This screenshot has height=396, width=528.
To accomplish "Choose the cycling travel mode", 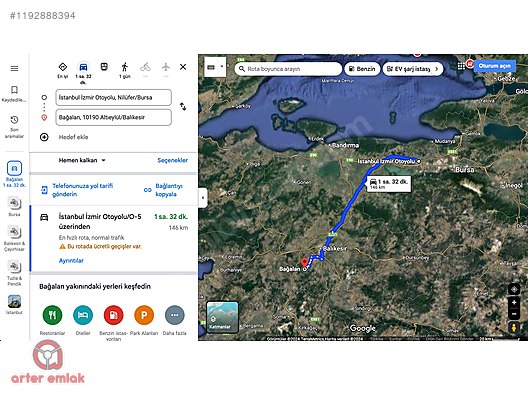I will tap(145, 67).
